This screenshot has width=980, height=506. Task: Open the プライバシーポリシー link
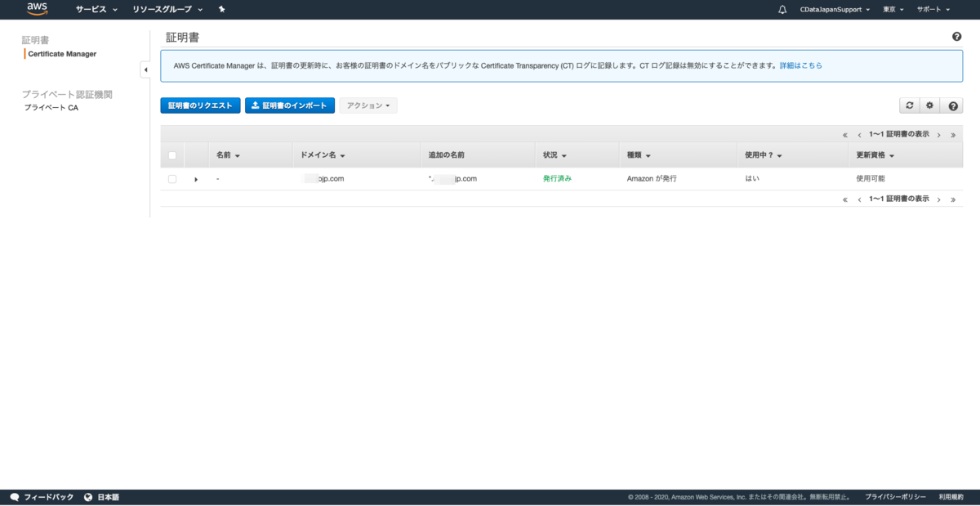[x=895, y=497]
